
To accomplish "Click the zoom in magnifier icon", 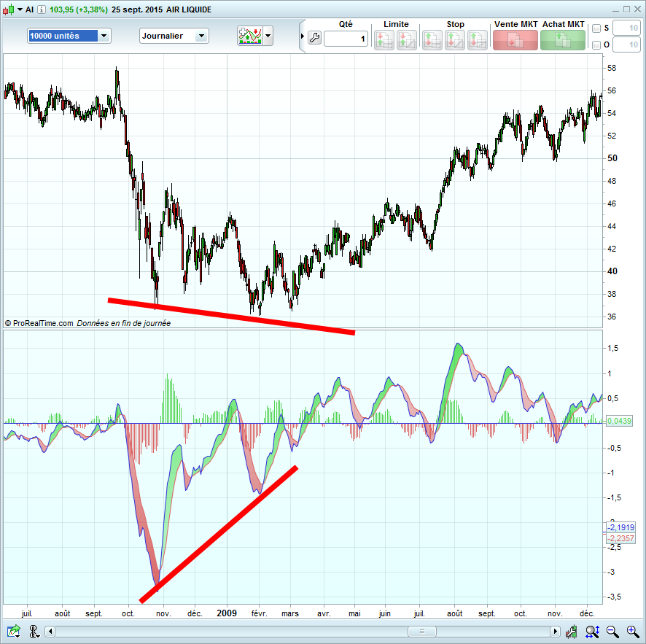I will (632, 632).
